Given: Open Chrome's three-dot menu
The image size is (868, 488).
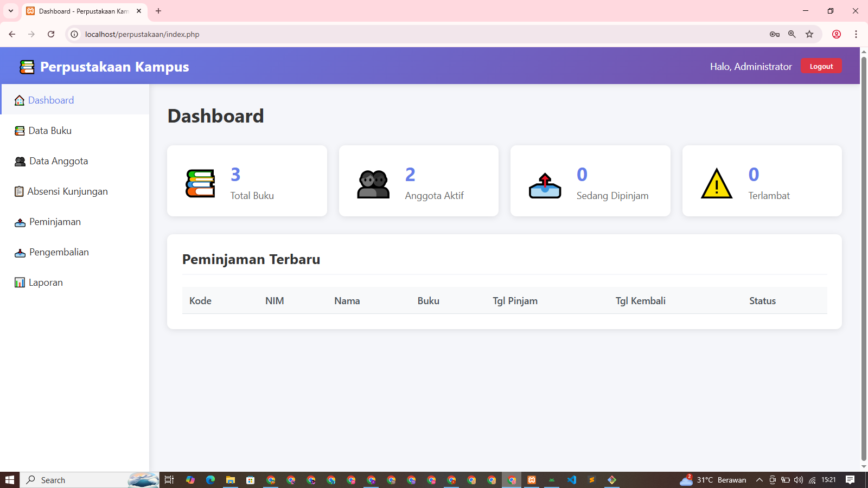Looking at the screenshot, I should click(x=856, y=34).
